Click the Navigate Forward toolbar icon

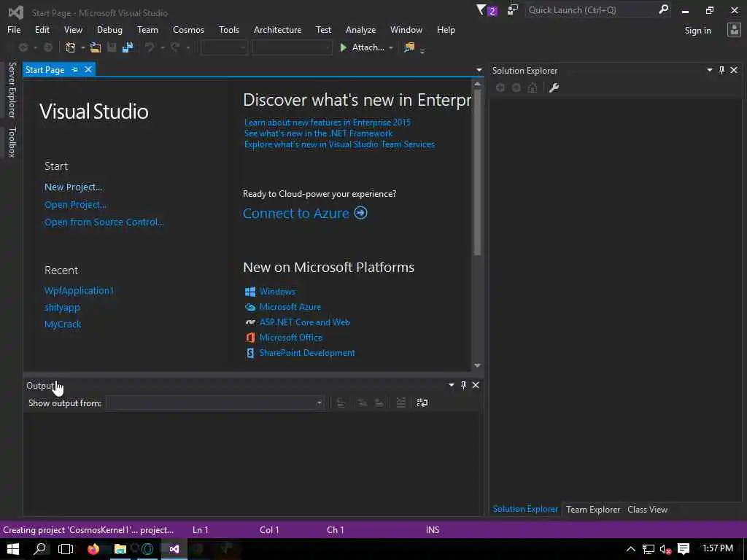point(48,47)
